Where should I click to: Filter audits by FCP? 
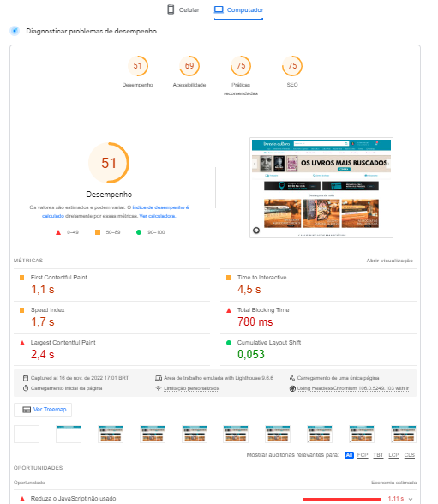pyautogui.click(x=363, y=455)
